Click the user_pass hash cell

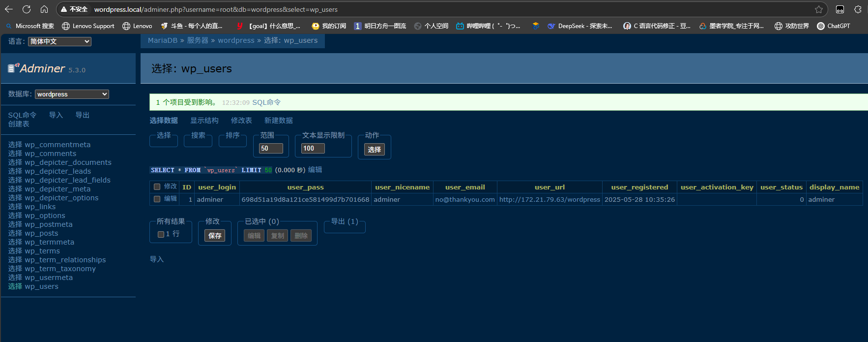click(305, 199)
